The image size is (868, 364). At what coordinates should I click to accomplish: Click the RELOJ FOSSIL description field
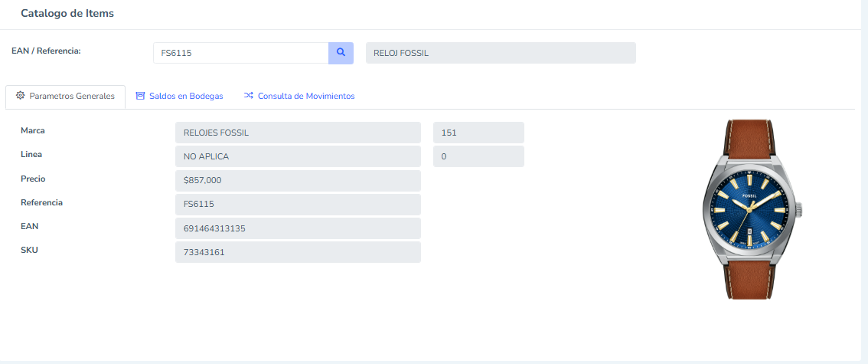[x=501, y=53]
